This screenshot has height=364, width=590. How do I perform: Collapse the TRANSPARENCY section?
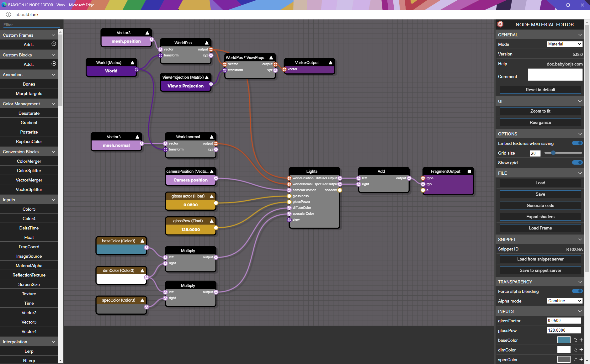[540, 282]
